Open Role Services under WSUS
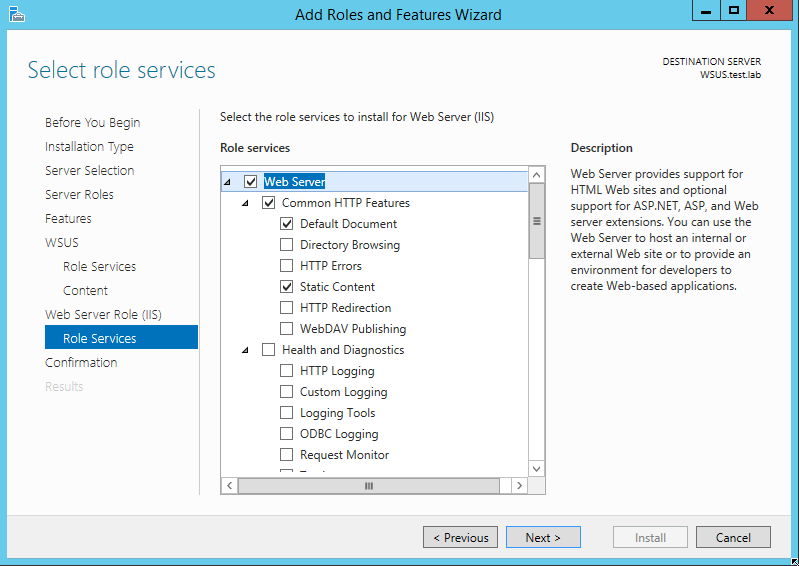This screenshot has height=566, width=799. [x=99, y=266]
